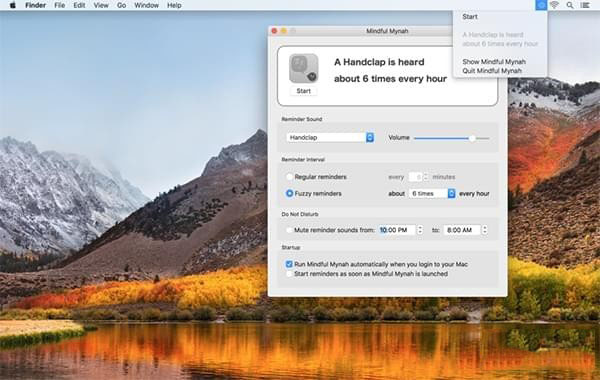Uncheck Run Mindful Mynah automatically at login

(x=289, y=264)
